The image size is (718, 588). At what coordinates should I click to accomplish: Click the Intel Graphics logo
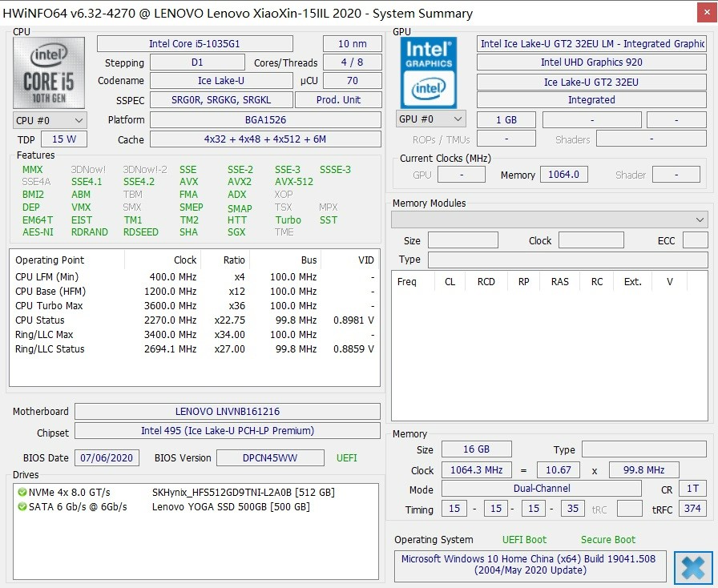coord(429,72)
